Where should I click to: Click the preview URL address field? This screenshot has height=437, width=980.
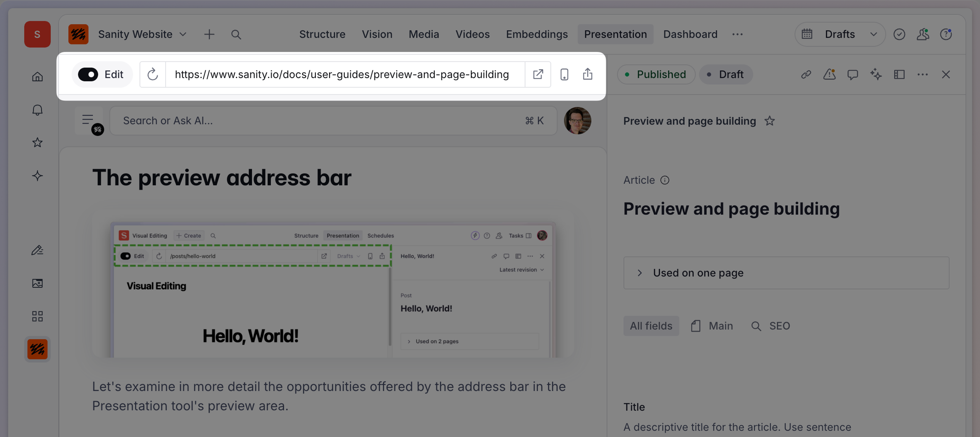pos(345,74)
